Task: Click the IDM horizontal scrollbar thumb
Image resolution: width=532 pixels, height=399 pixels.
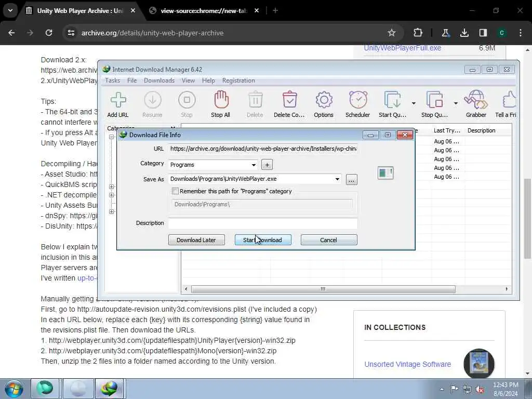Action: tap(323, 289)
